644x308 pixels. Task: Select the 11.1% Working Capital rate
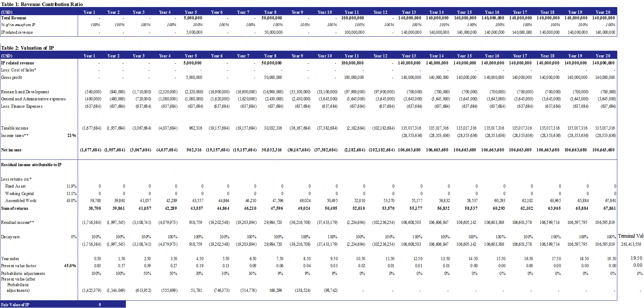[x=72, y=194]
